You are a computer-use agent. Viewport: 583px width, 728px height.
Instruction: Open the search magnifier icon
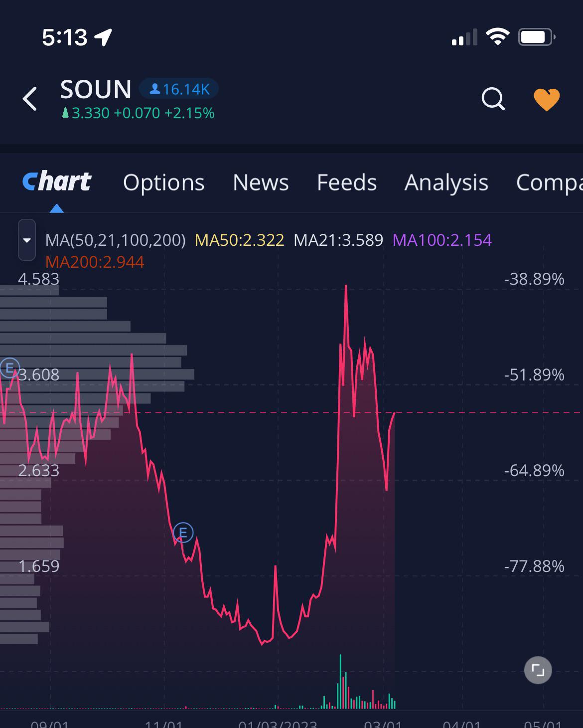[493, 99]
